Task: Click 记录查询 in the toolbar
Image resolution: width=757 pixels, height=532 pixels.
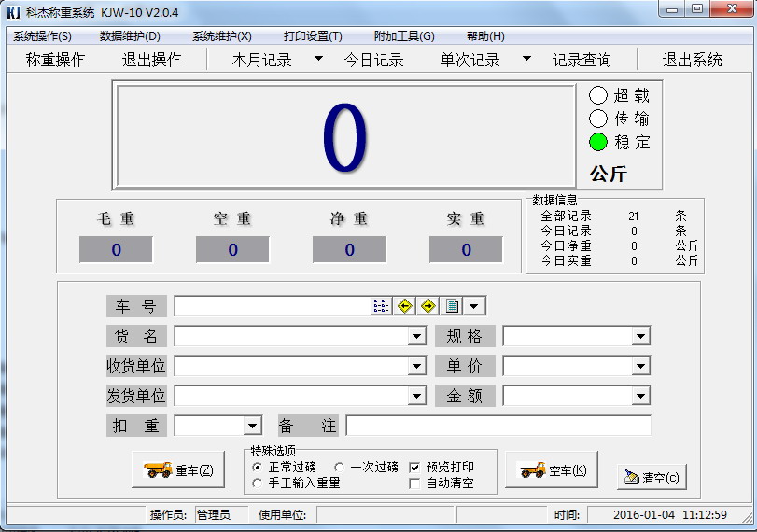Action: (582, 60)
